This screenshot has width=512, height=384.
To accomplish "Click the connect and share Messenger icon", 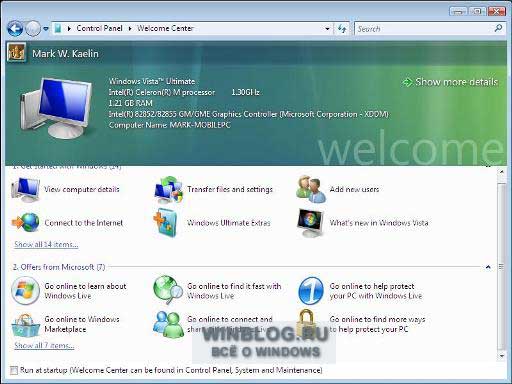I will [x=168, y=325].
